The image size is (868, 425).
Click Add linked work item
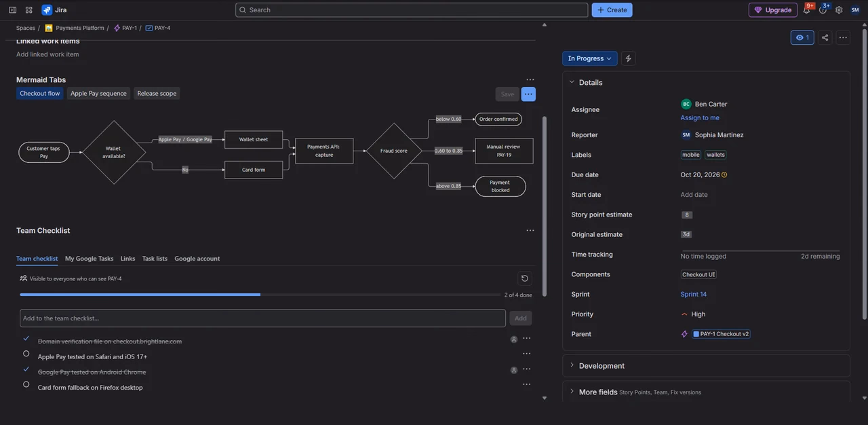point(47,54)
